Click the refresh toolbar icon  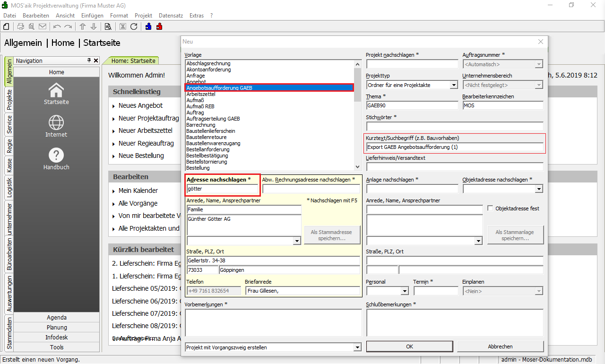pos(134,26)
